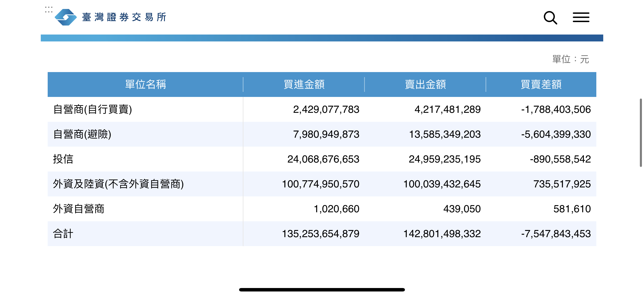Click sell amount 439,050

pos(462,209)
